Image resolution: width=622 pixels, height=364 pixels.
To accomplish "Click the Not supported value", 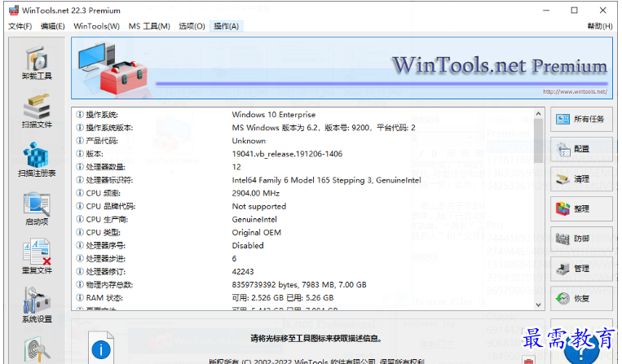I will [x=259, y=206].
